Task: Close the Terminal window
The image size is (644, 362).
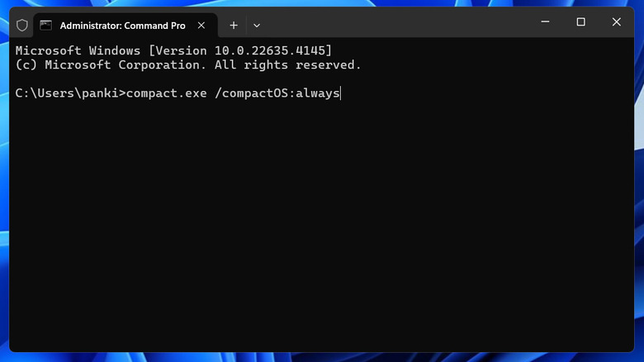Action: coord(617,21)
